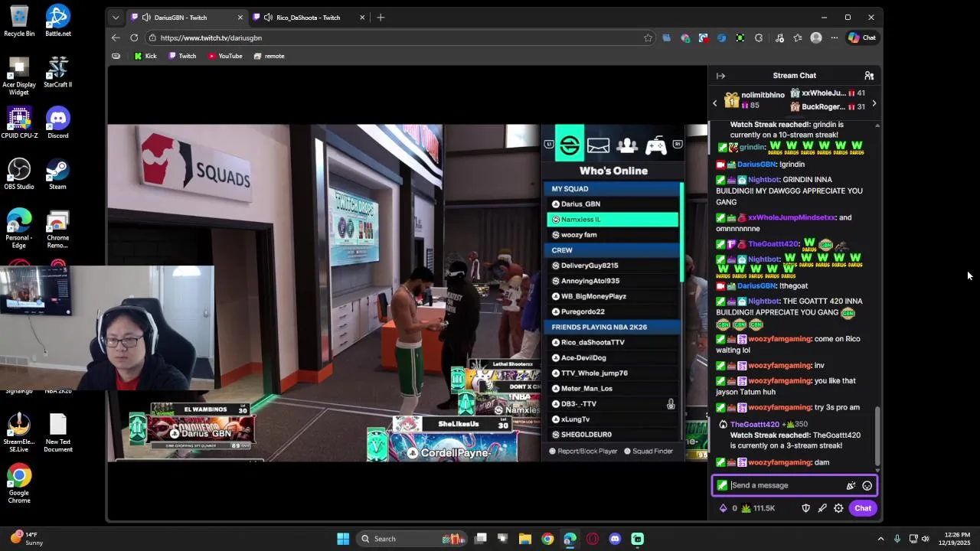Open Copilot Chat button

pos(862,37)
